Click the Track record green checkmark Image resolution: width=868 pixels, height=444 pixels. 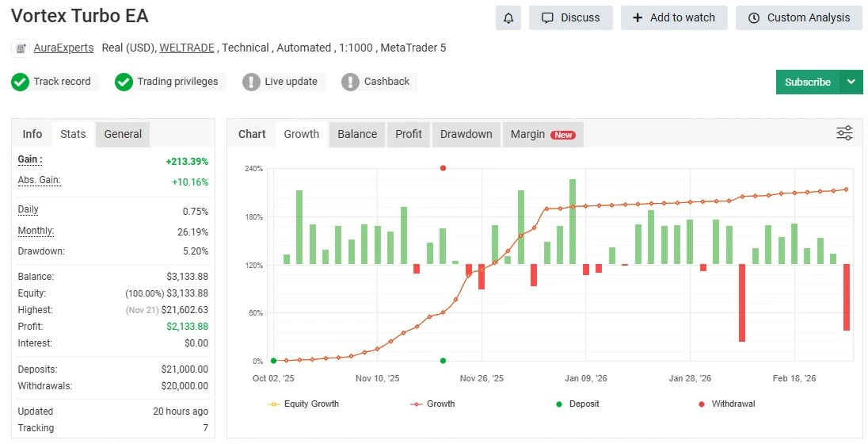(21, 82)
